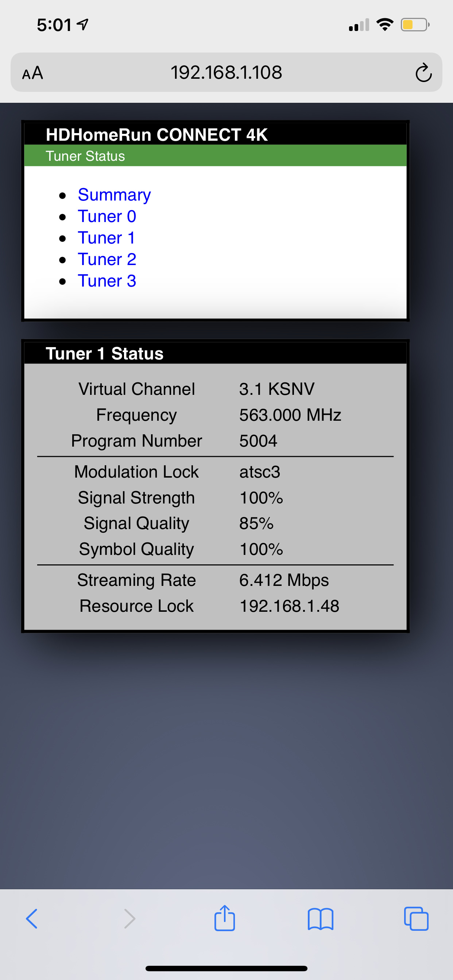View the Tuner 3 status link
453x980 pixels.
(x=107, y=281)
